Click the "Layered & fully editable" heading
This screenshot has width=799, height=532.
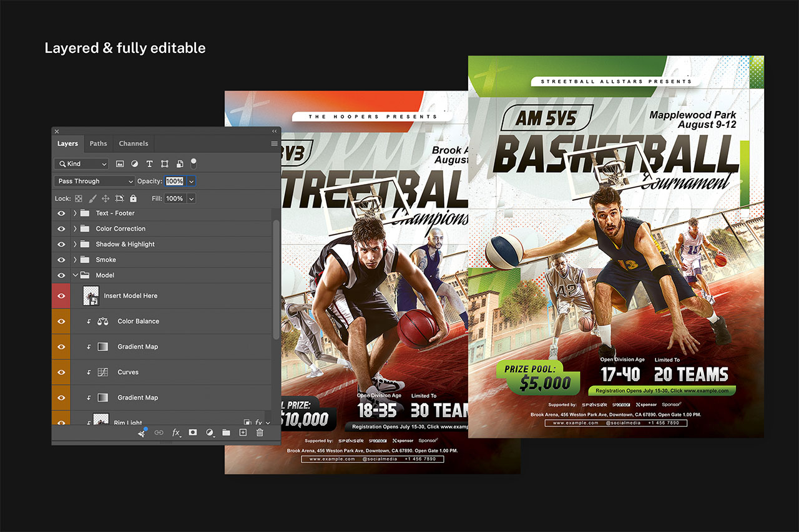[125, 48]
